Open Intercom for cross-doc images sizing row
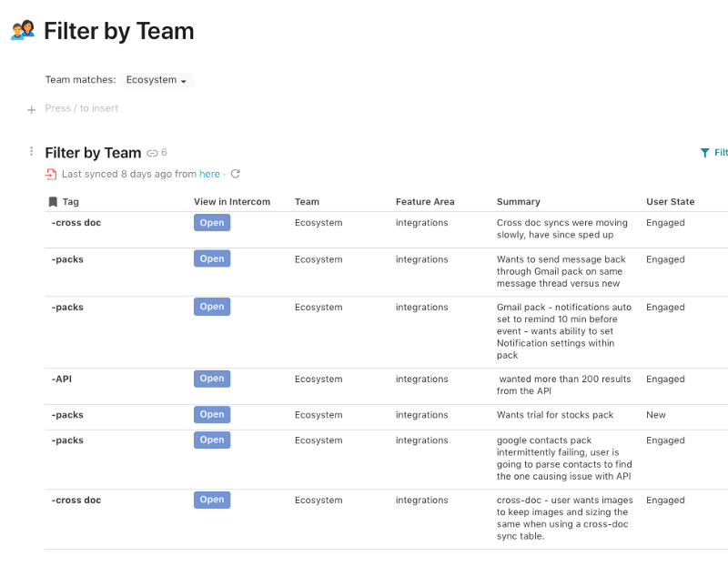The width and height of the screenshot is (728, 587). pos(212,500)
